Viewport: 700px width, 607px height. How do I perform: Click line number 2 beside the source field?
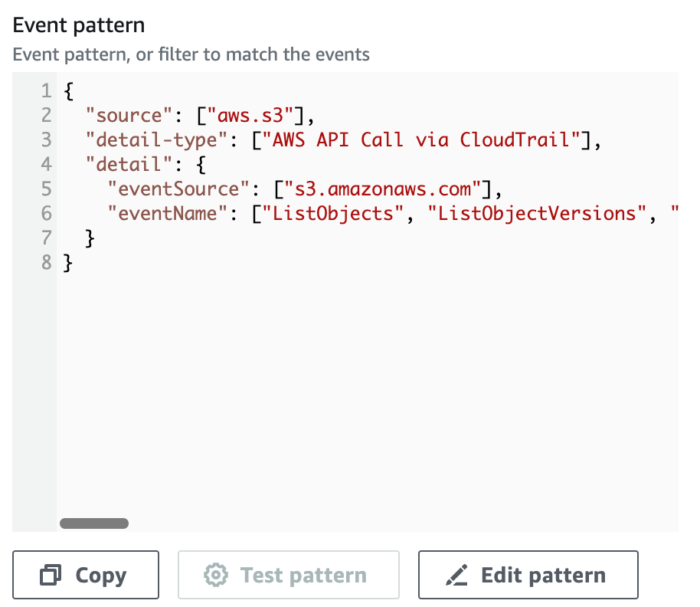(x=46, y=115)
